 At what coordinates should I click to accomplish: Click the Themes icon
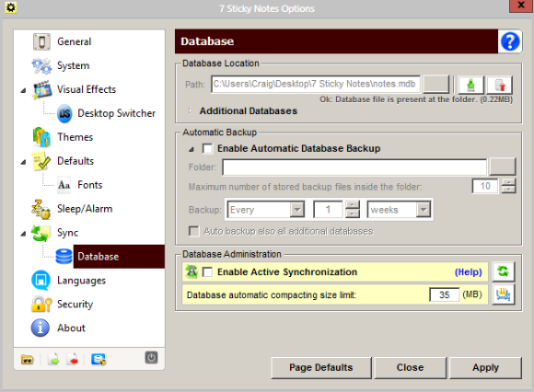[x=41, y=137]
